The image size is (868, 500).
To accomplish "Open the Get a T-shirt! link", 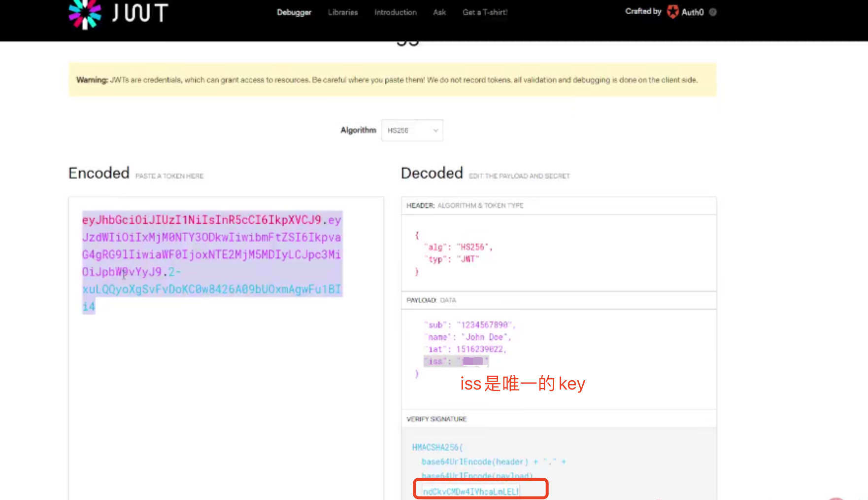I will click(x=485, y=12).
